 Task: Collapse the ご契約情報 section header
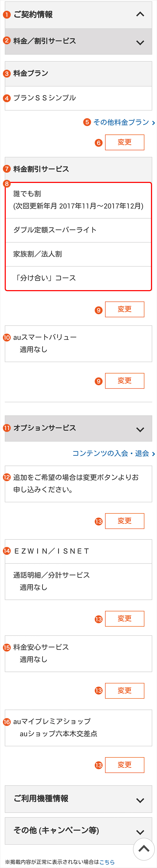click(78, 14)
